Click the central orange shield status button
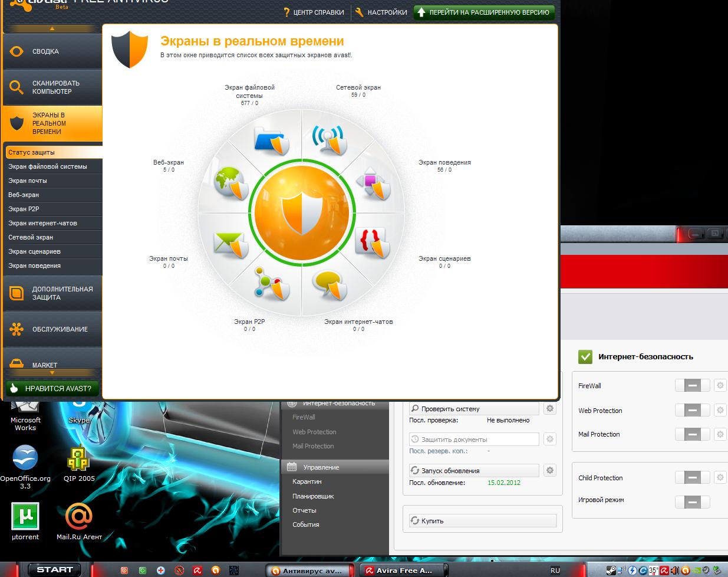Viewport: 728px width, 577px height. [x=302, y=212]
